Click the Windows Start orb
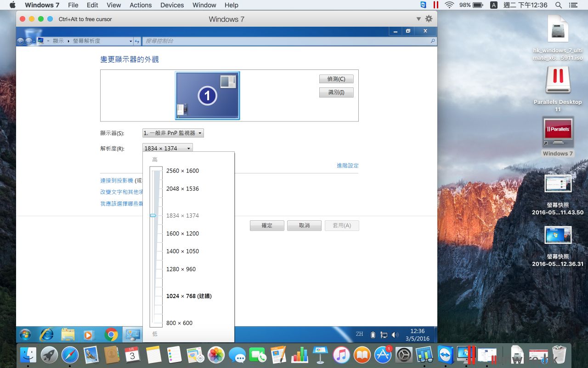 tap(25, 334)
